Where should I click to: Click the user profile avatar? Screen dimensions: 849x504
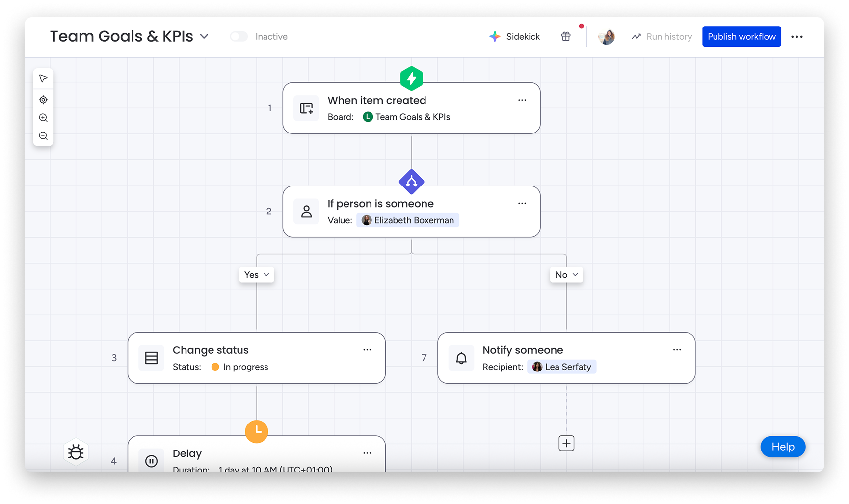pos(607,37)
